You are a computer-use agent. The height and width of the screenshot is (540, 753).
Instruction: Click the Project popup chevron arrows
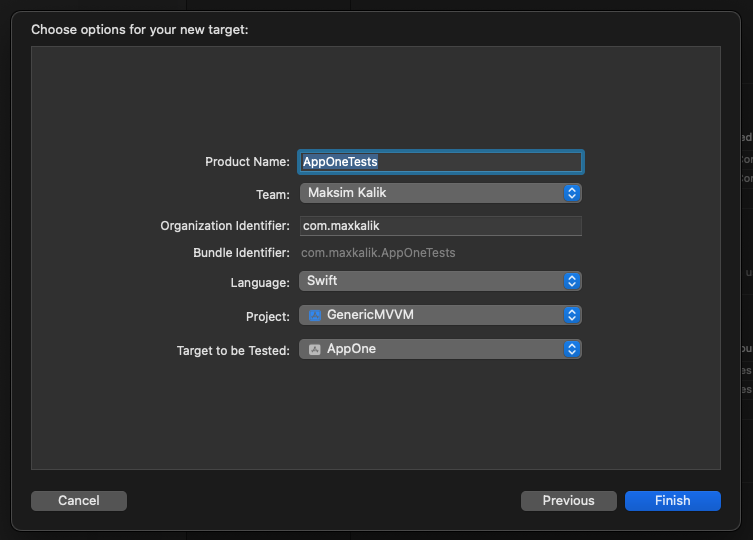tap(571, 315)
